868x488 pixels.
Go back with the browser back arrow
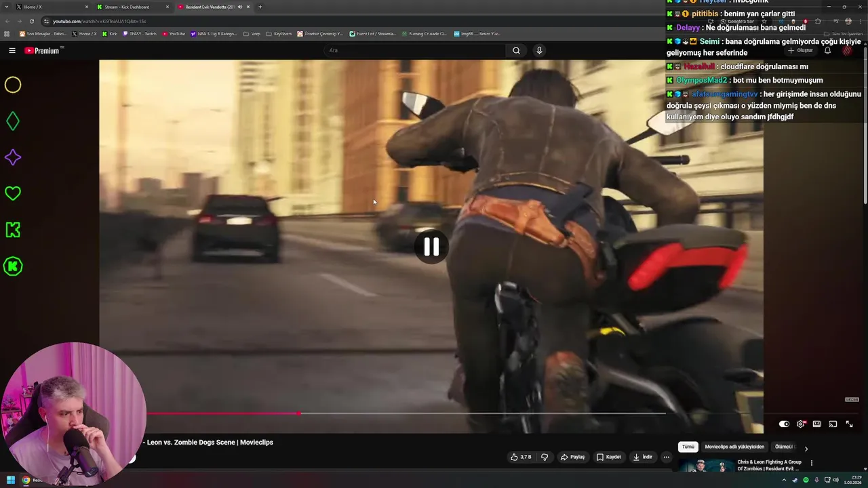click(x=7, y=21)
